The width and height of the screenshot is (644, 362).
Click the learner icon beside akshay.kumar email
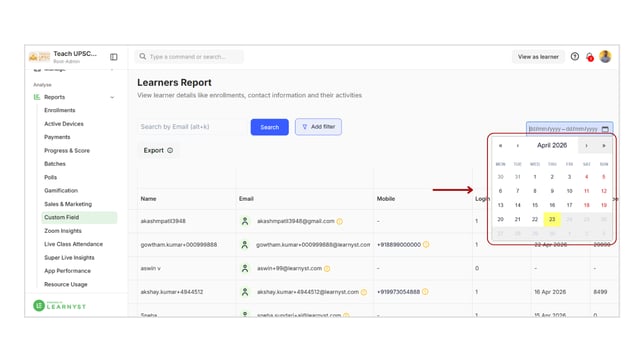pyautogui.click(x=245, y=292)
